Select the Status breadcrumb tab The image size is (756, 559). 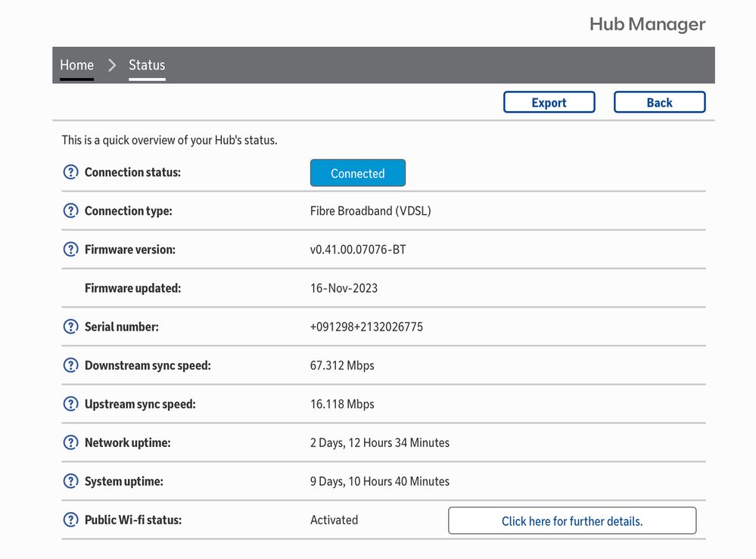[x=147, y=65]
